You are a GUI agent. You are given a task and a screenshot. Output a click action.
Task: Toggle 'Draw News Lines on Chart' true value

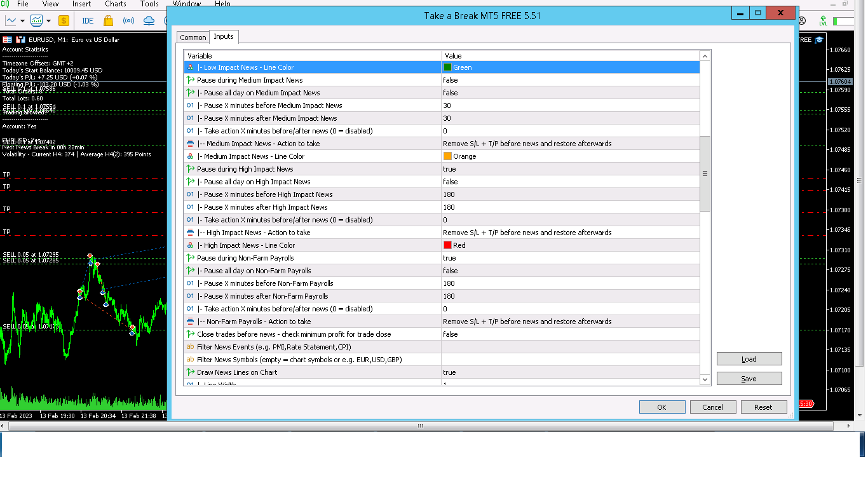(x=571, y=372)
